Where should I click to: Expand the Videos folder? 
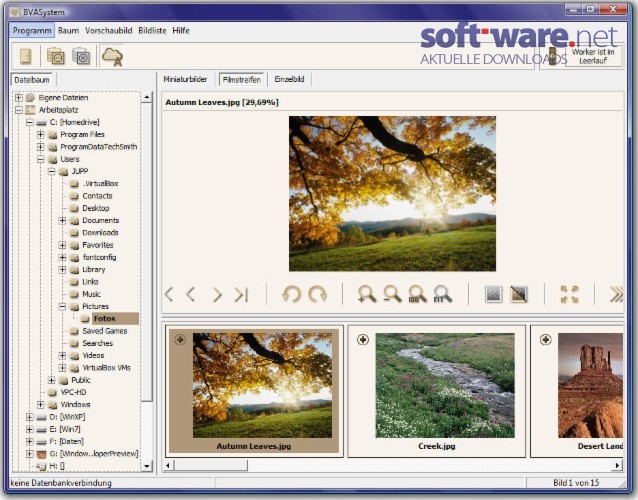[62, 356]
